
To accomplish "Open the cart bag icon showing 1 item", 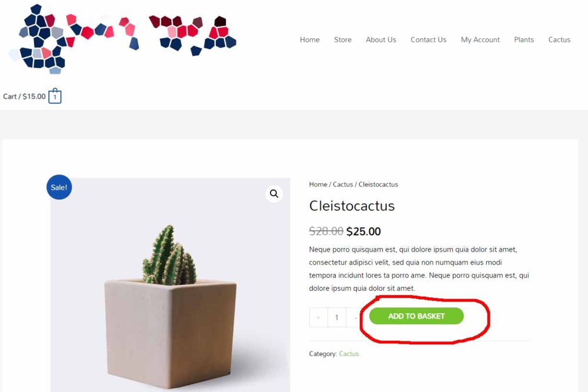I will point(55,96).
